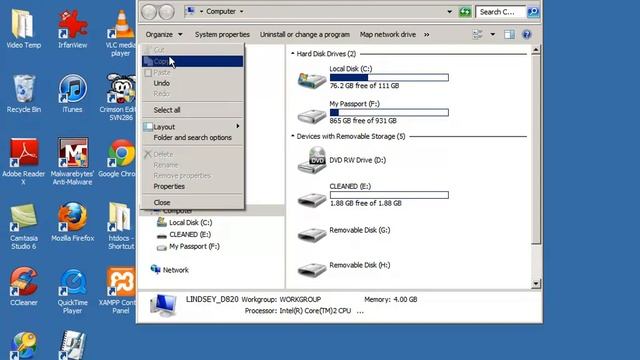Show more toolbar commands chevron

pos(427,35)
